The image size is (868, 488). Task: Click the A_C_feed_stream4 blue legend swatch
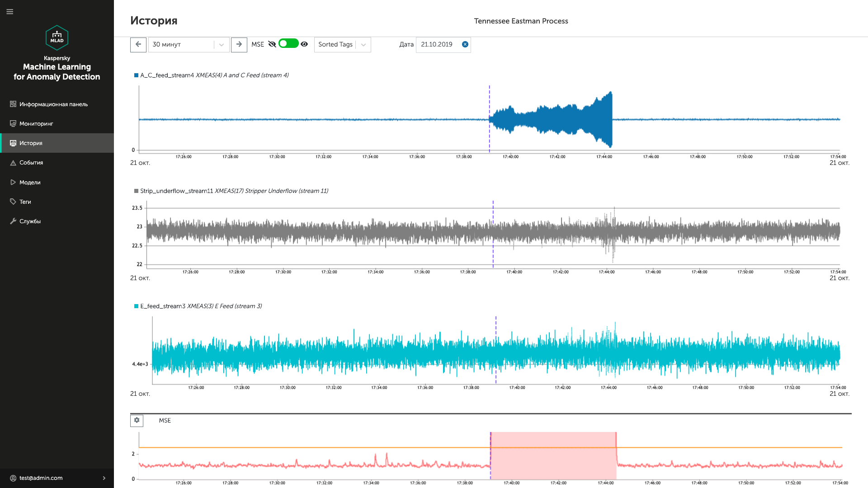136,75
